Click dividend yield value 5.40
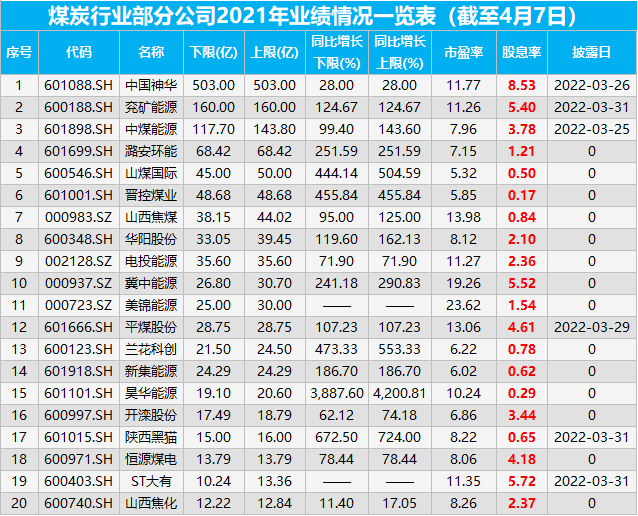Image resolution: width=638 pixels, height=516 pixels. pyautogui.click(x=522, y=107)
